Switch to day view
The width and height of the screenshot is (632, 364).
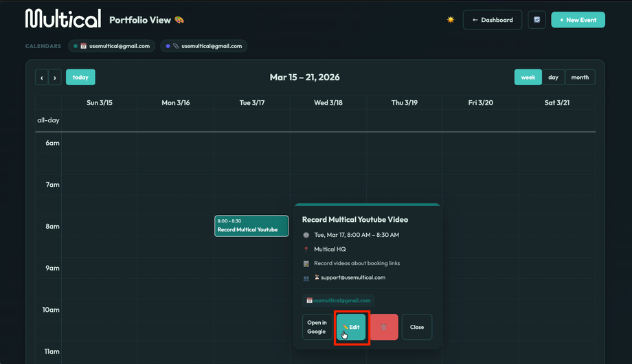tap(553, 78)
